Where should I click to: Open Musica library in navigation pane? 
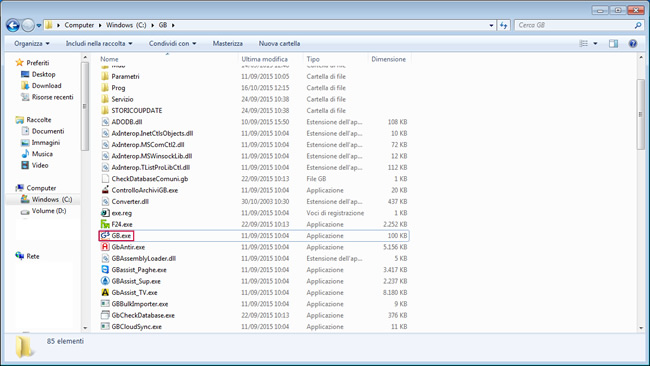(x=42, y=154)
